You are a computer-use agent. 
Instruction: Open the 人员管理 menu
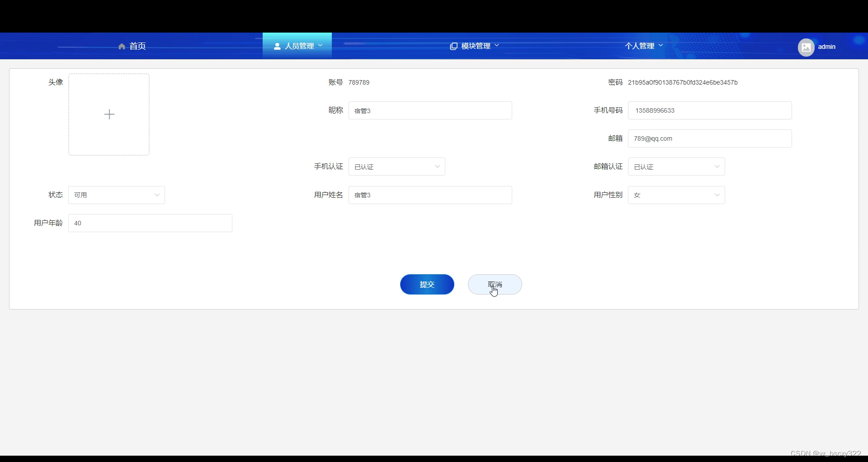point(297,46)
